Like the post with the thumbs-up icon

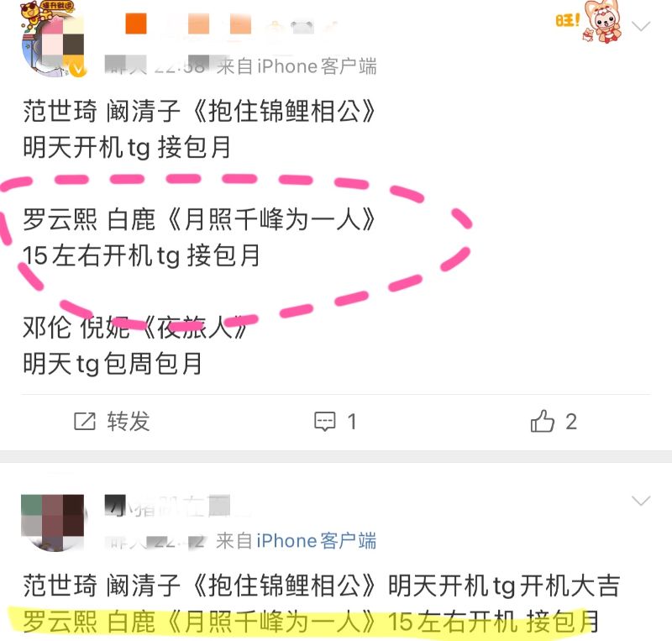click(x=542, y=421)
